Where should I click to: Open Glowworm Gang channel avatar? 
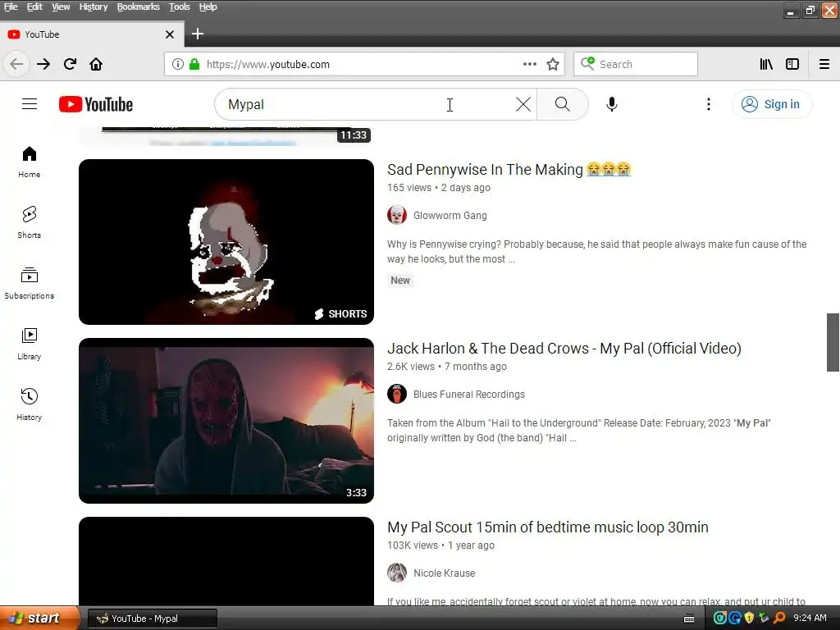[397, 216]
